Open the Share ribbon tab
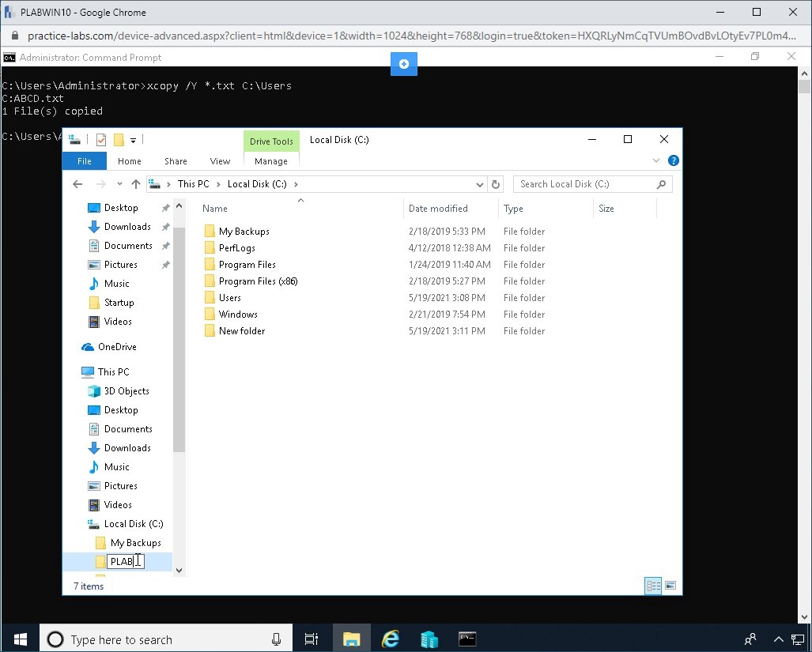812x652 pixels. coord(176,161)
